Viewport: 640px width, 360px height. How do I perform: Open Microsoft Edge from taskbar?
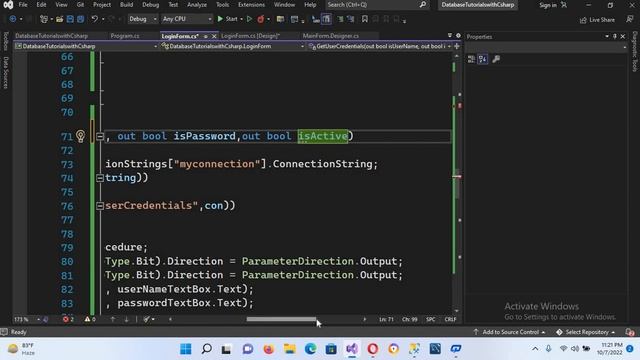(310, 349)
